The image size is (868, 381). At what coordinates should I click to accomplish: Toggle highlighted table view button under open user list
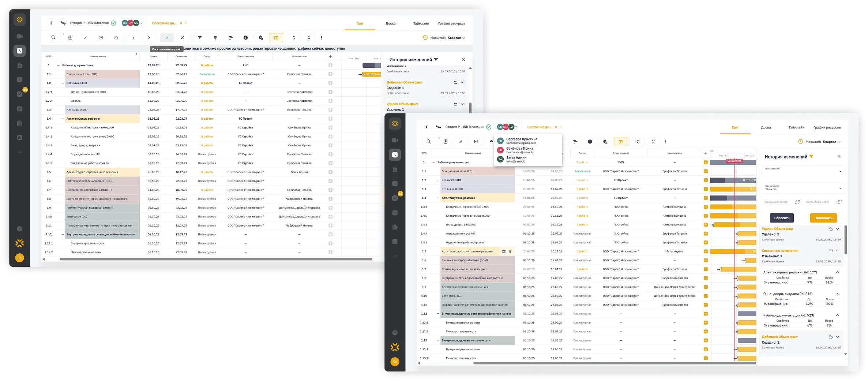620,142
